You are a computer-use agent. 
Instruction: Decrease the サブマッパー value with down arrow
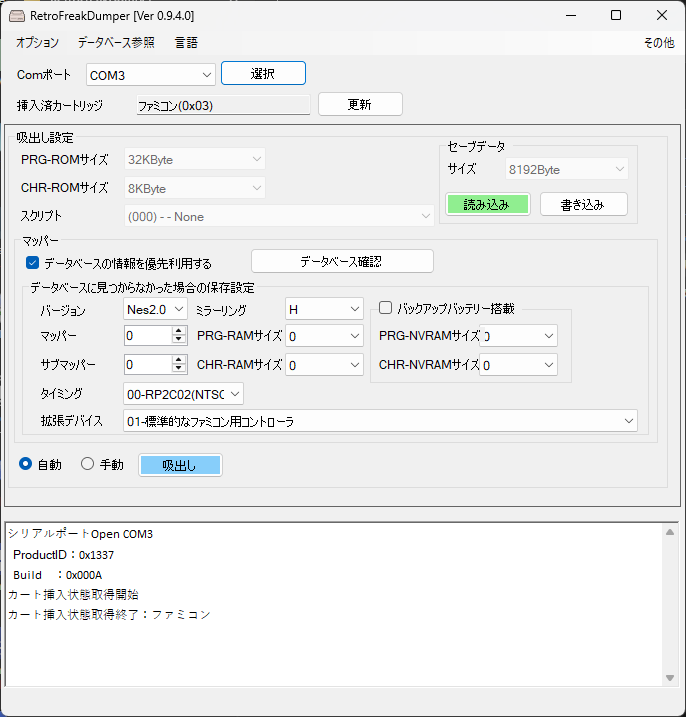(179, 369)
